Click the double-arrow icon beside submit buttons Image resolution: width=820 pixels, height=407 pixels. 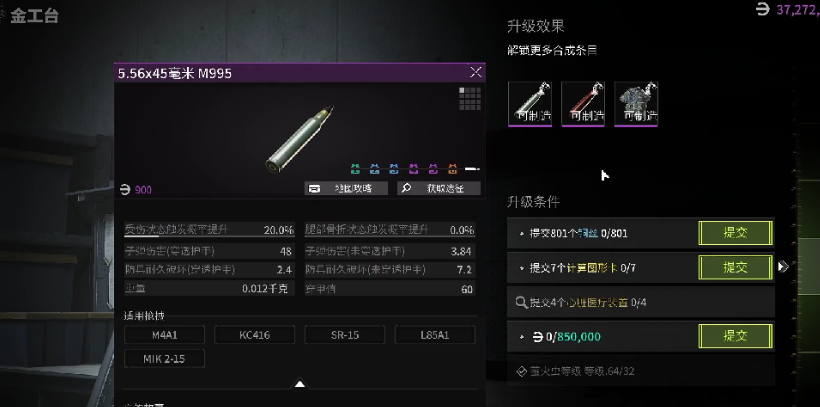(x=783, y=267)
